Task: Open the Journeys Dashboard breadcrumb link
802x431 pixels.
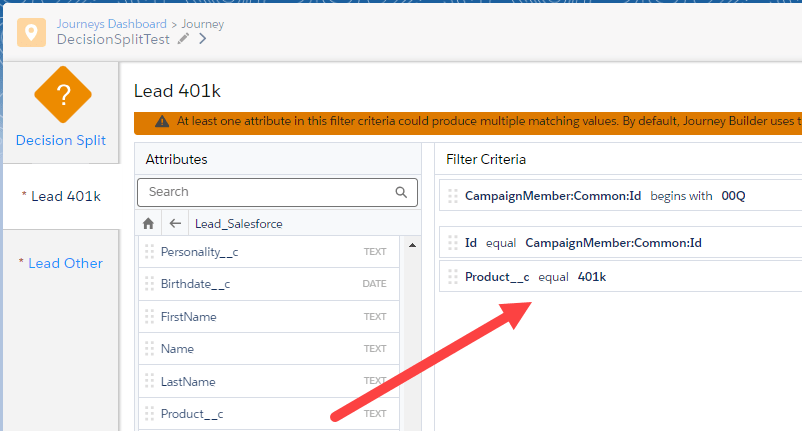Action: 111,24
